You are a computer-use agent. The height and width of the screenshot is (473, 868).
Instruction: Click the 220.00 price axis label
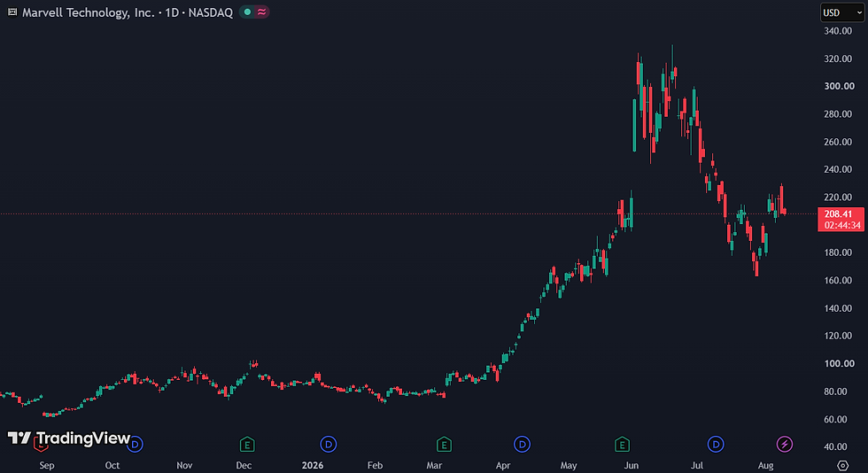(838, 198)
